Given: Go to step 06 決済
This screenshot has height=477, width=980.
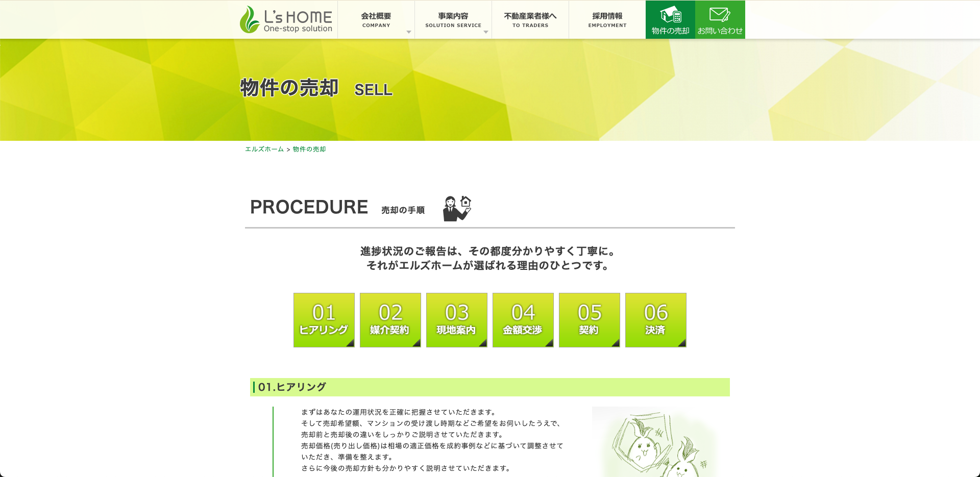Looking at the screenshot, I should 656,320.
